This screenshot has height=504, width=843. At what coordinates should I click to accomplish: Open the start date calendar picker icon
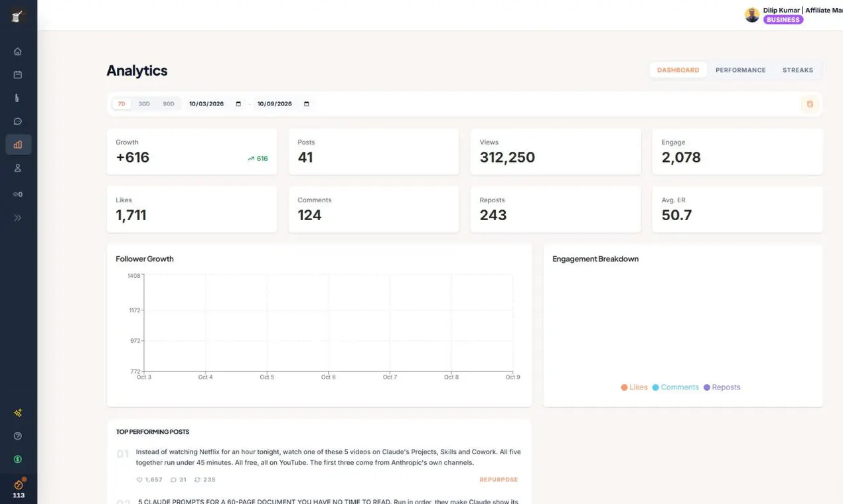(239, 104)
